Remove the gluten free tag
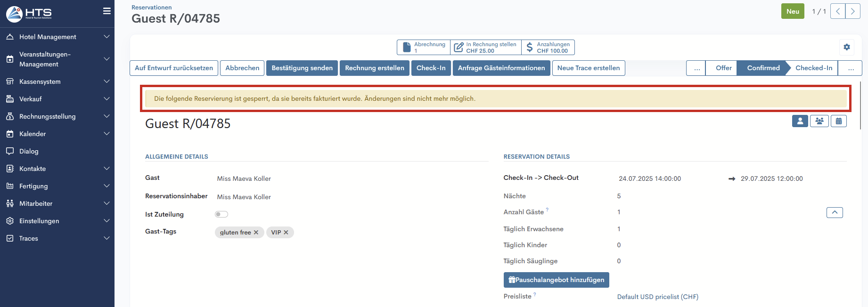Image resolution: width=868 pixels, height=307 pixels. 256,233
